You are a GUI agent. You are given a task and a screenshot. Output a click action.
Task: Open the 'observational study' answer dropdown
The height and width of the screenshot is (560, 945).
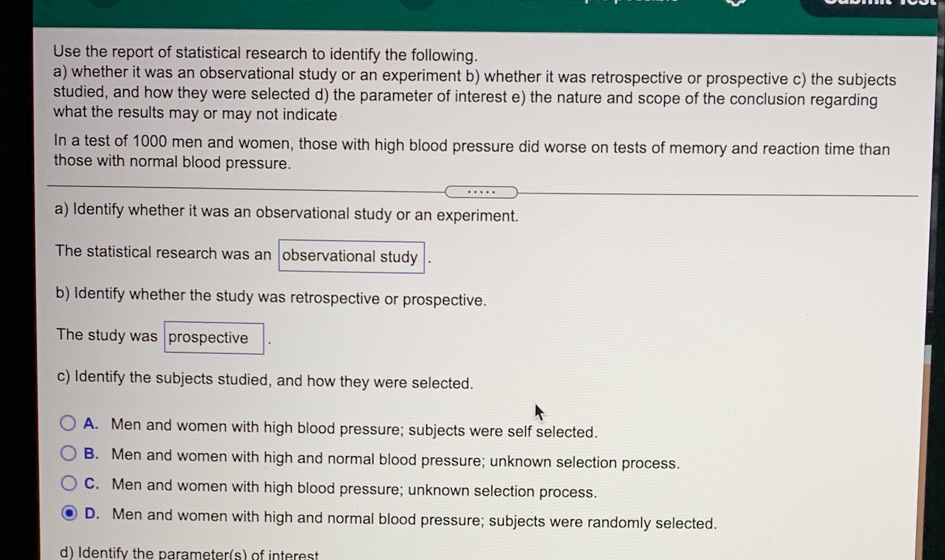(x=351, y=257)
